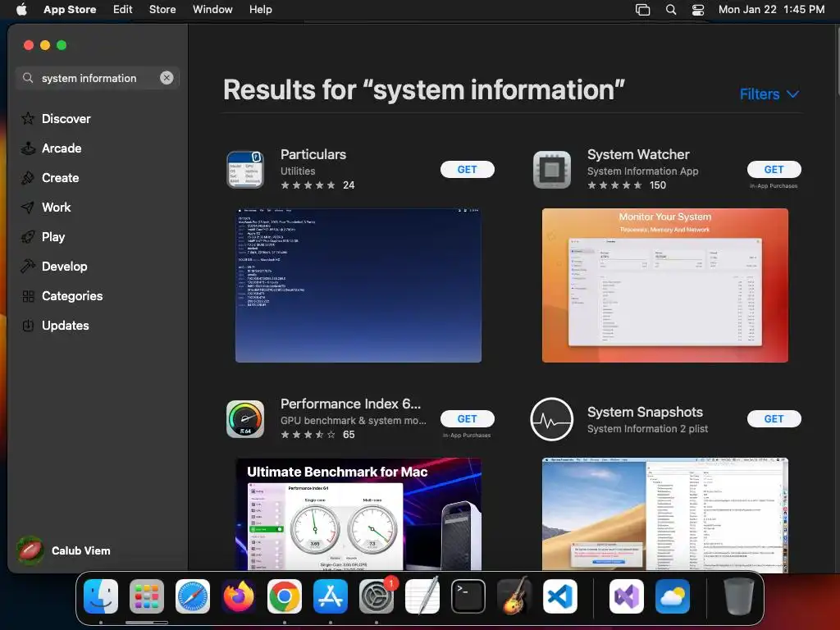The width and height of the screenshot is (840, 630).
Task: Open the Develop category
Action: pos(54,266)
